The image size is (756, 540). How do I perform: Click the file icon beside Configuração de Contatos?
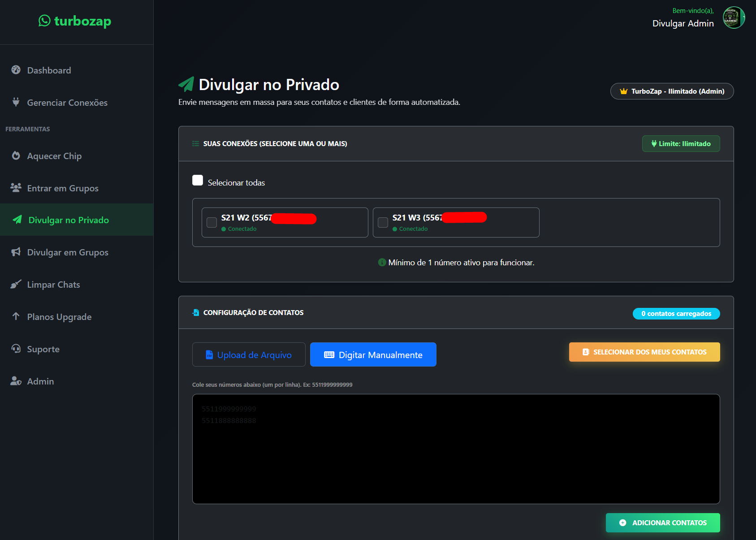coord(196,312)
